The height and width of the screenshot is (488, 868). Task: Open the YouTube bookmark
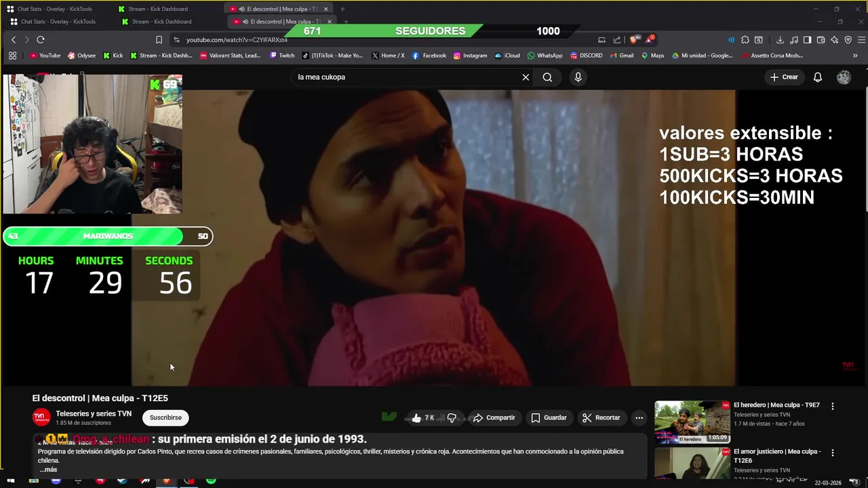pos(45,56)
